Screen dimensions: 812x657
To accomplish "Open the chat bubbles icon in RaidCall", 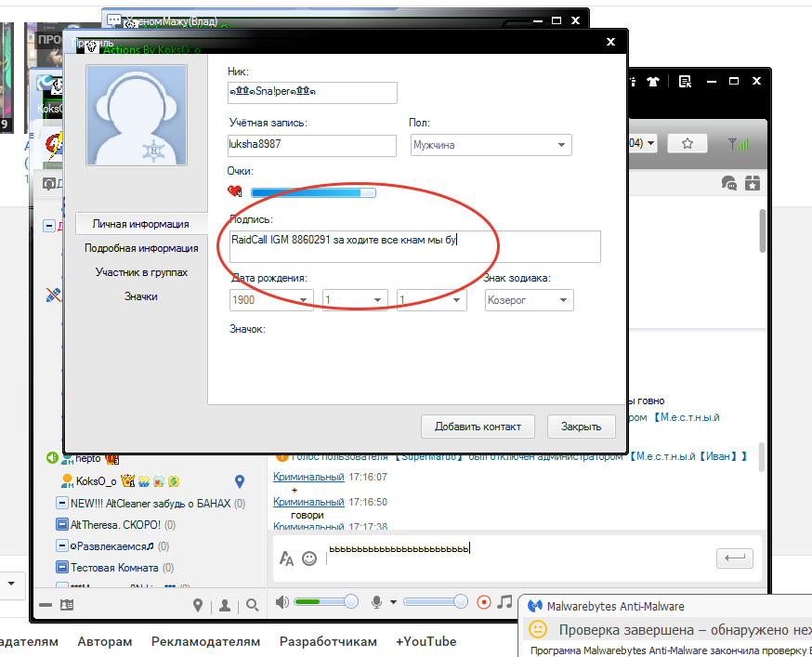I will tap(728, 183).
